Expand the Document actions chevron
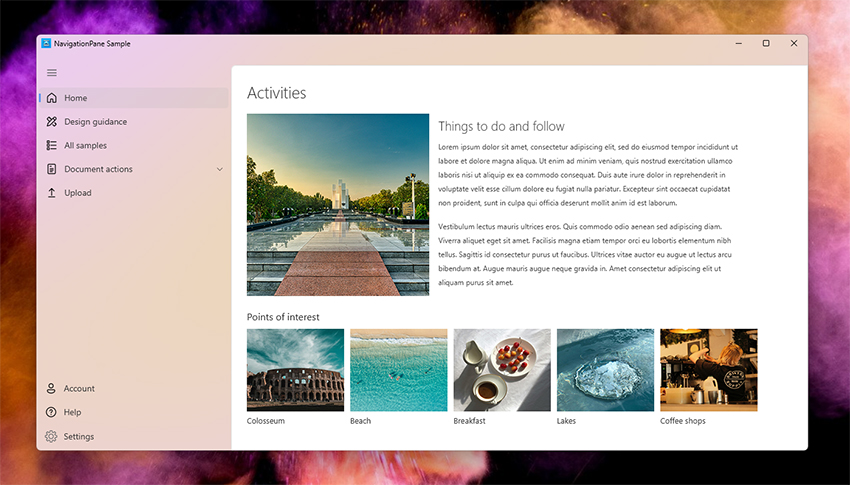Viewport: 850px width, 485px height. [220, 170]
